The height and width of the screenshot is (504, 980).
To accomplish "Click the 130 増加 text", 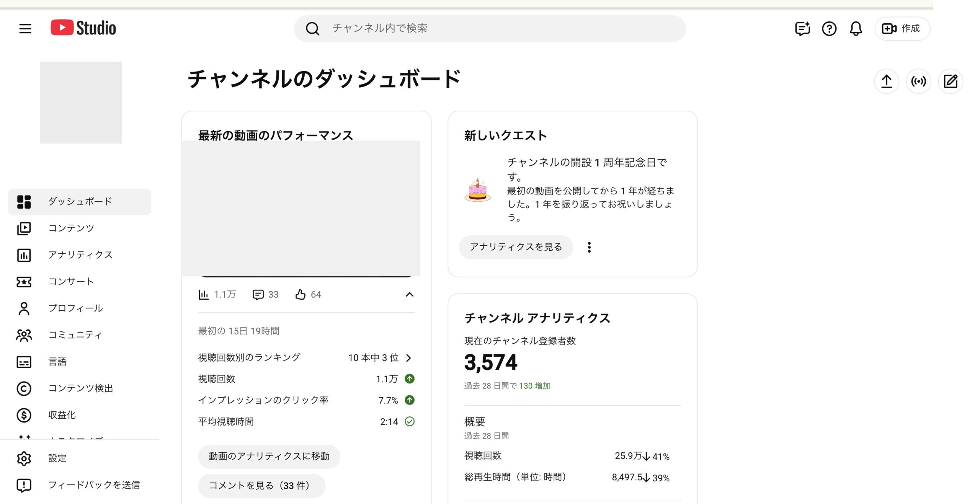I will 534,386.
